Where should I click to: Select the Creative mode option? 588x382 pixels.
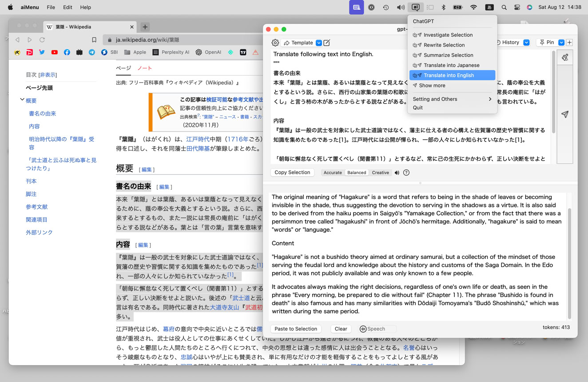380,173
